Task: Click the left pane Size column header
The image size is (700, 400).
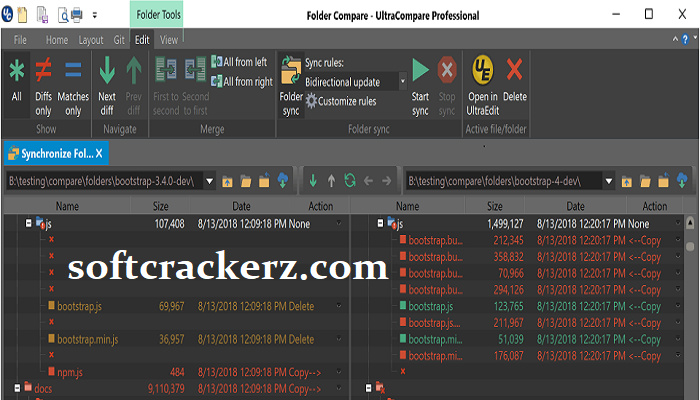Action: (160, 206)
